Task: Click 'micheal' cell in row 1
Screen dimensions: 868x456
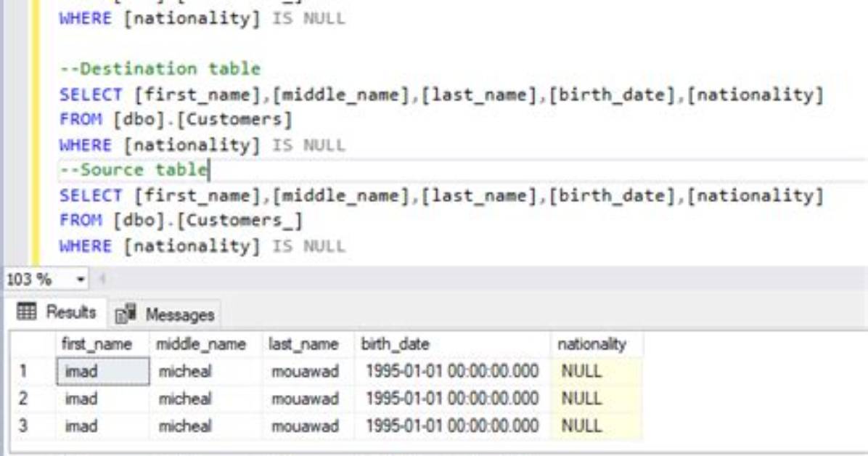Action: coord(206,370)
